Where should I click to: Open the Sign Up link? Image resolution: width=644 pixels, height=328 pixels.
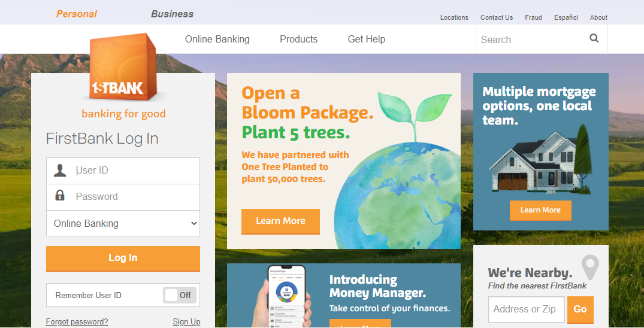pos(186,322)
